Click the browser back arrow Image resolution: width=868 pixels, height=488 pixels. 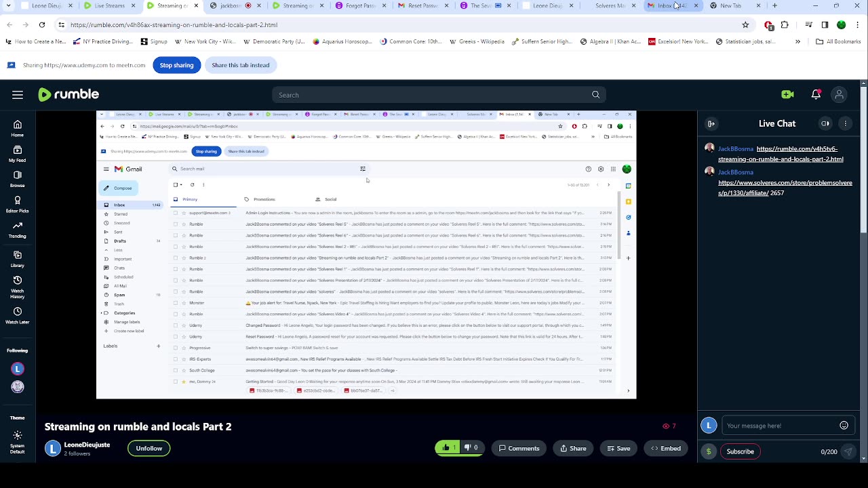pos(9,25)
